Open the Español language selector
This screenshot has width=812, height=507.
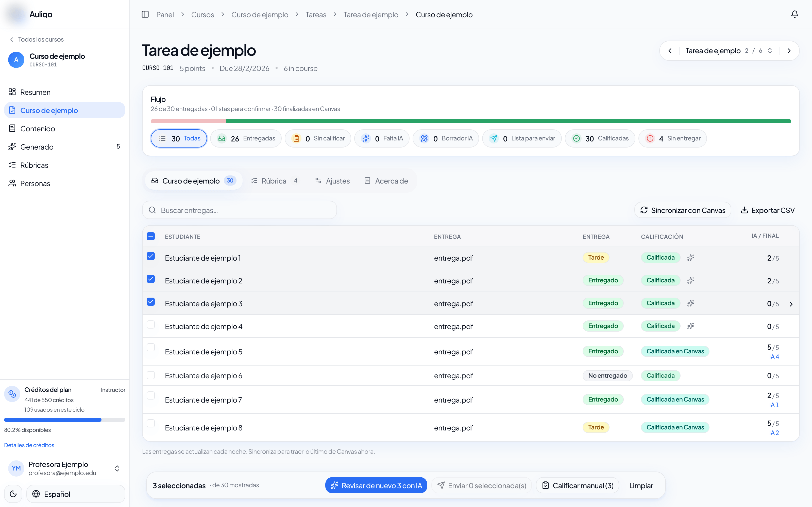(76, 494)
